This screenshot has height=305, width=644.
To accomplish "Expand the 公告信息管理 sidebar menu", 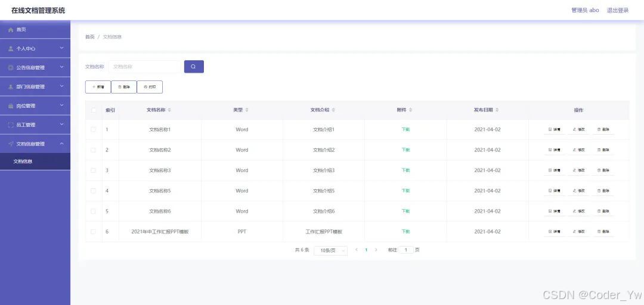I will pos(35,67).
